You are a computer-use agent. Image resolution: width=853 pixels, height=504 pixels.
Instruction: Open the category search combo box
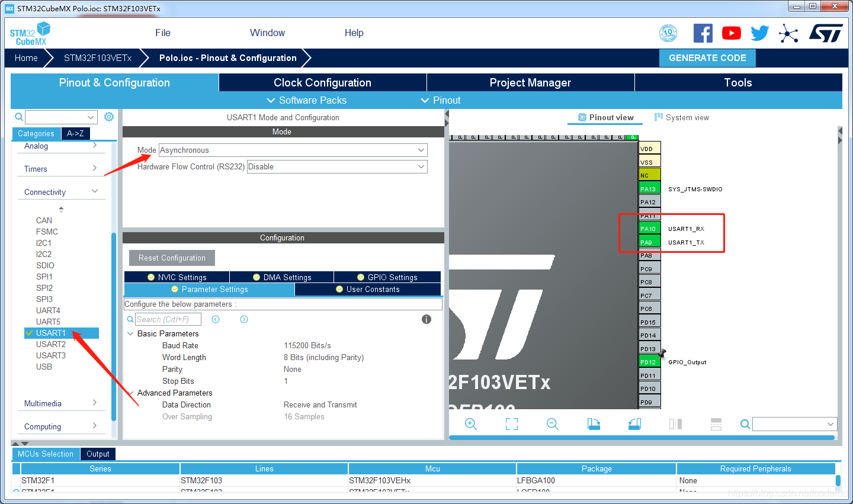coord(61,117)
